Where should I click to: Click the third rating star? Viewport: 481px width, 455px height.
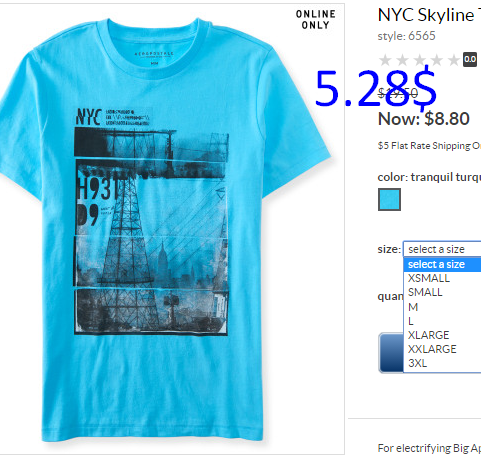tap(419, 60)
